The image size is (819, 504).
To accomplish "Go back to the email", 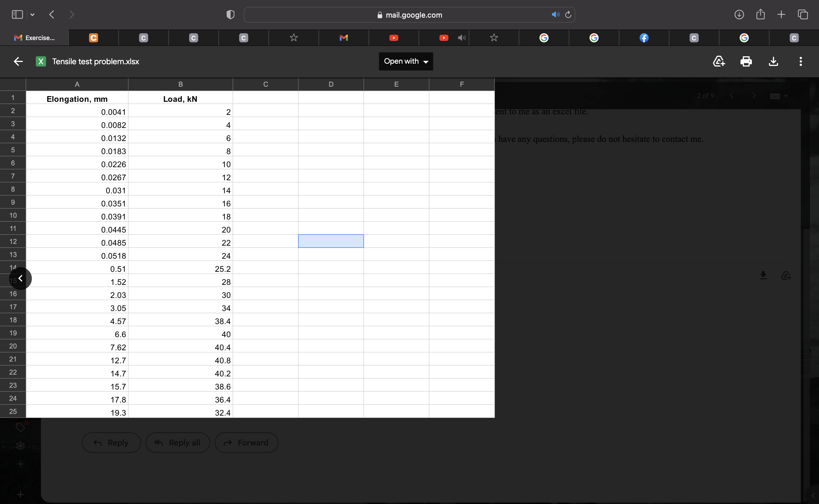I will [18, 61].
